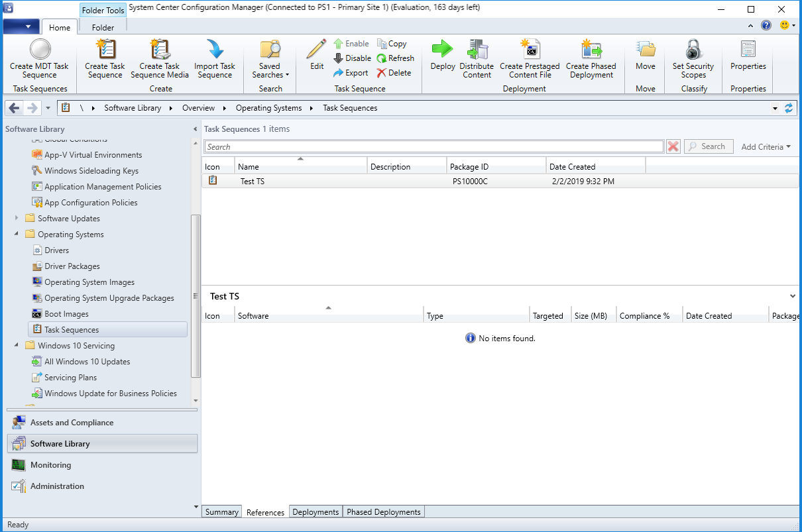Image resolution: width=802 pixels, height=532 pixels.
Task: Collapse the Test TS details pane
Action: pyautogui.click(x=793, y=296)
